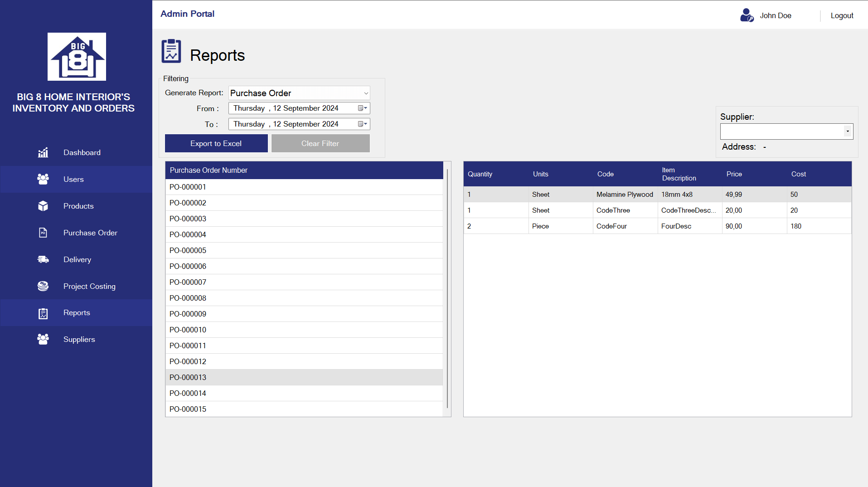Click the FourDesc description cell
868x487 pixels.
click(690, 226)
